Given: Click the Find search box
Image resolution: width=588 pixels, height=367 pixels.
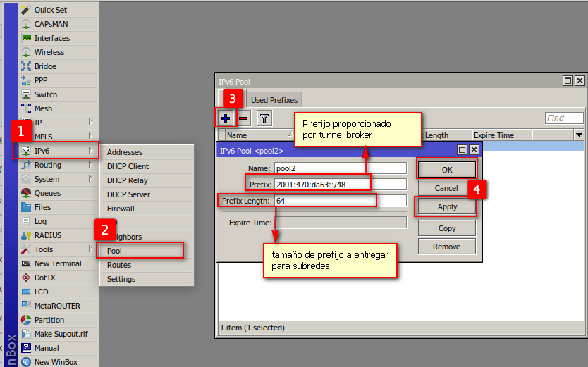Looking at the screenshot, I should (564, 118).
